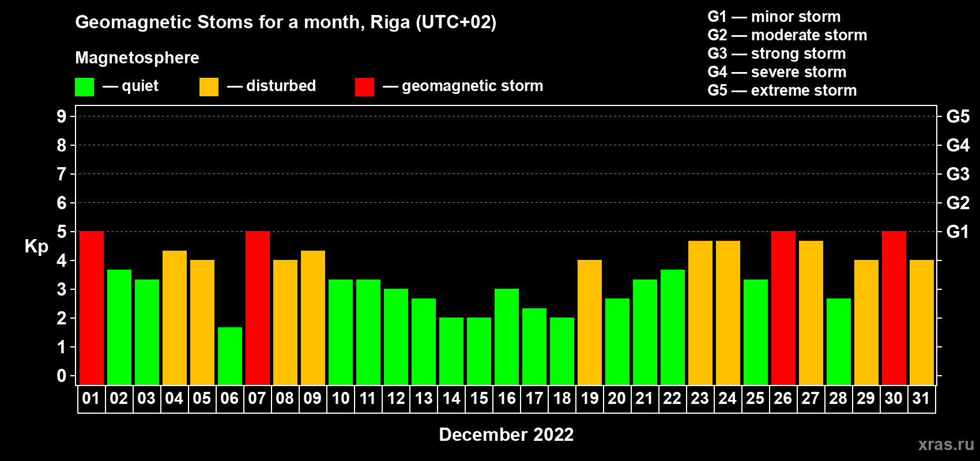Click the short green bar for day 06
Screen dimensions: 980x461
pyautogui.click(x=230, y=356)
